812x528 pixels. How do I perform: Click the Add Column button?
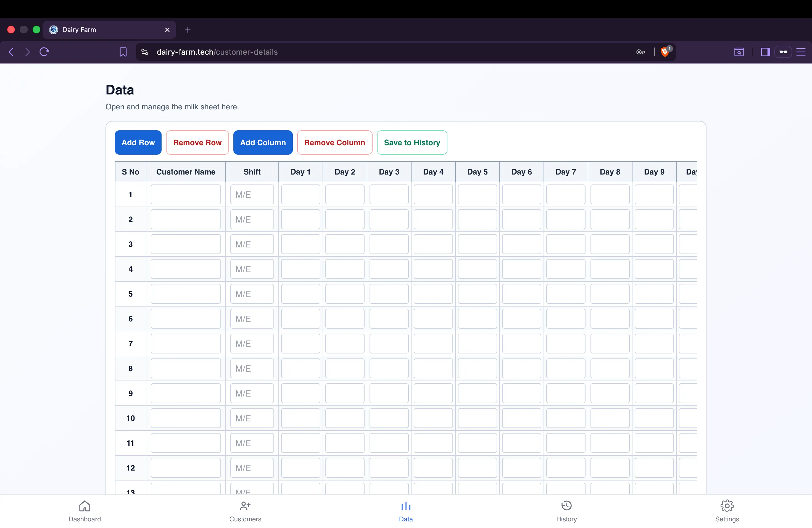click(x=263, y=142)
